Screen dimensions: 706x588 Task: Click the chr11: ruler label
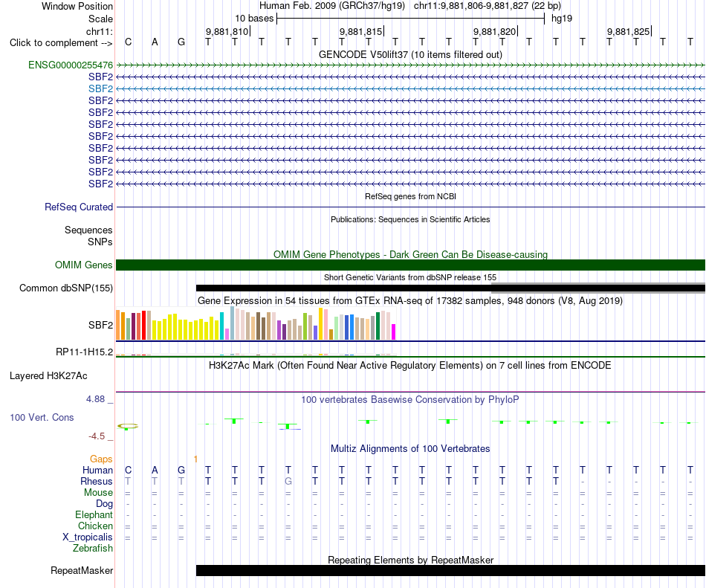pyautogui.click(x=100, y=31)
